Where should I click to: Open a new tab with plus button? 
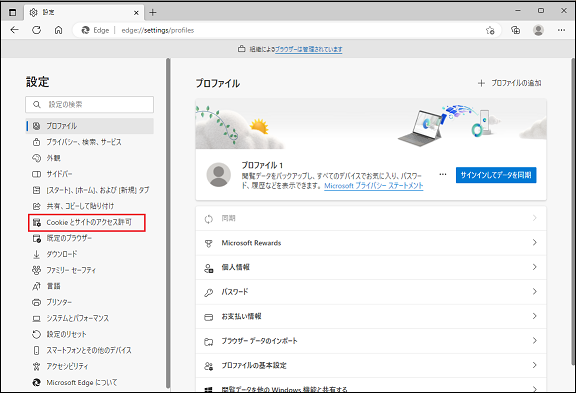point(153,12)
